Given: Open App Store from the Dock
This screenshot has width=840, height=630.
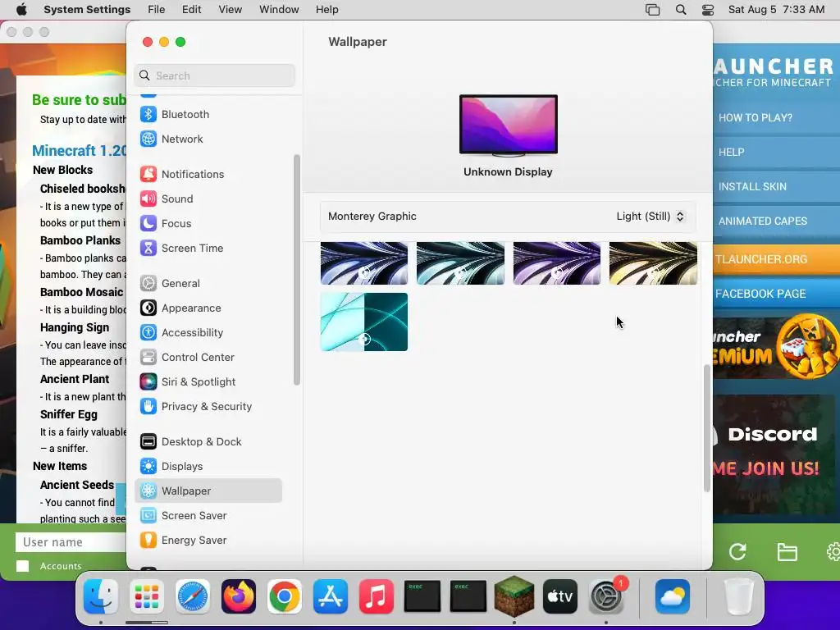Looking at the screenshot, I should (330, 596).
